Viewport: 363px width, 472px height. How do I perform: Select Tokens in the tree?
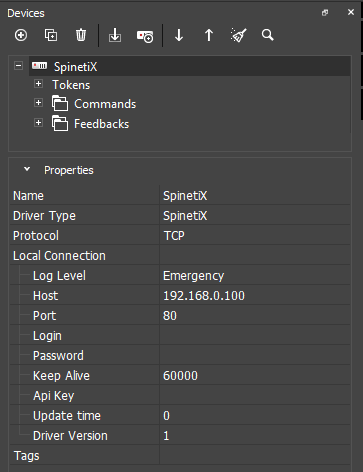coord(71,85)
